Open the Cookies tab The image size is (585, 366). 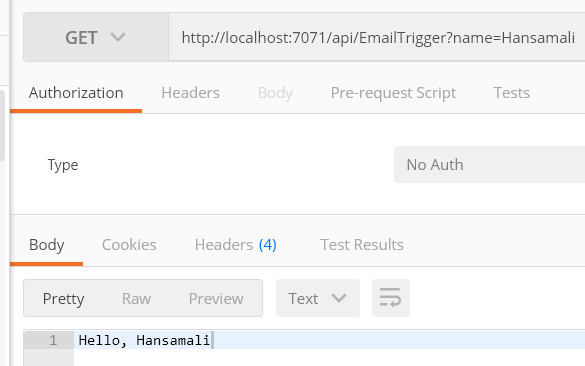(129, 245)
